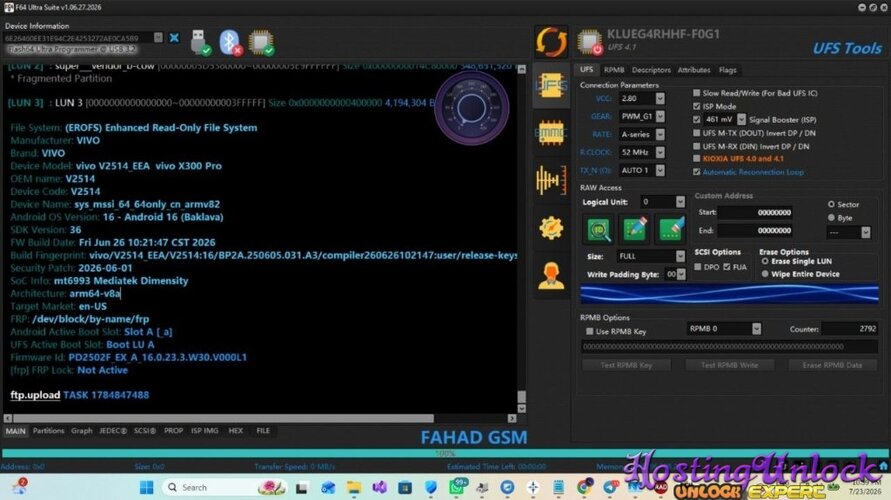
Task: Enable DPO SCSI option
Action: (x=698, y=267)
